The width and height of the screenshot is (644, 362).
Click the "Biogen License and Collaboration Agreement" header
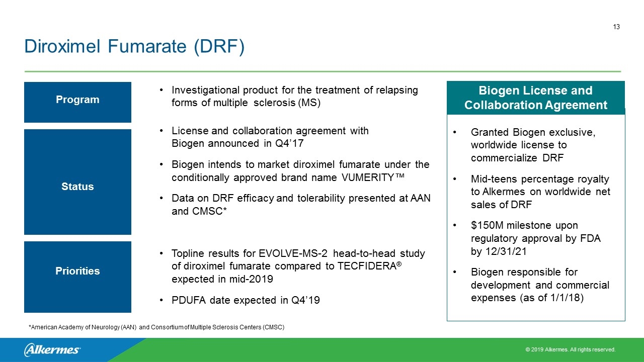pos(536,98)
